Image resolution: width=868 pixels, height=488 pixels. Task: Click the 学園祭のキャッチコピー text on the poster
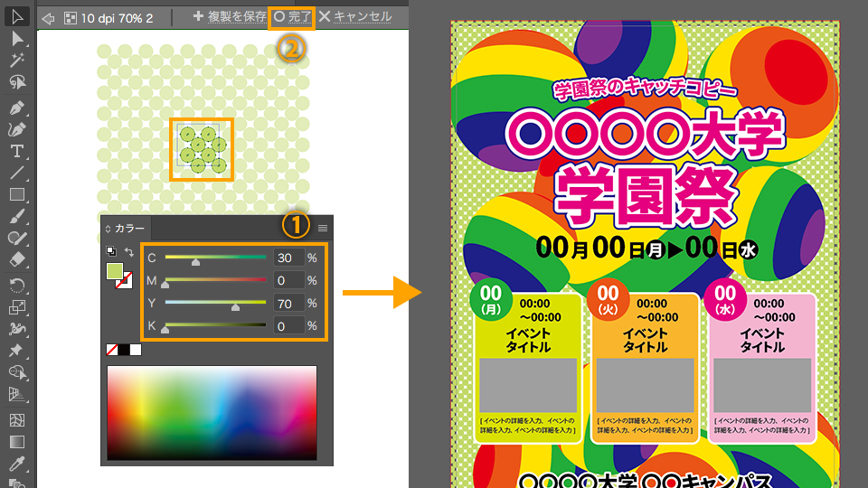645,89
